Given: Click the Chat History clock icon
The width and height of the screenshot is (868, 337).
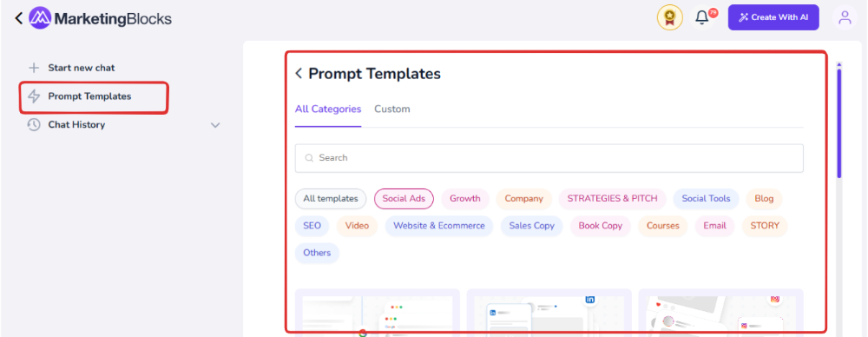Looking at the screenshot, I should coord(34,125).
